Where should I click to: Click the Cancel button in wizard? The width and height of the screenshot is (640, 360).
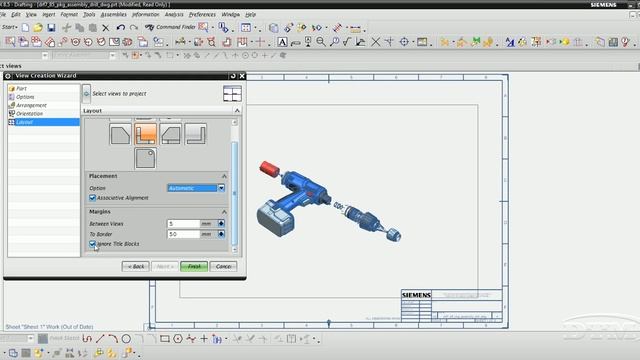[223, 267]
